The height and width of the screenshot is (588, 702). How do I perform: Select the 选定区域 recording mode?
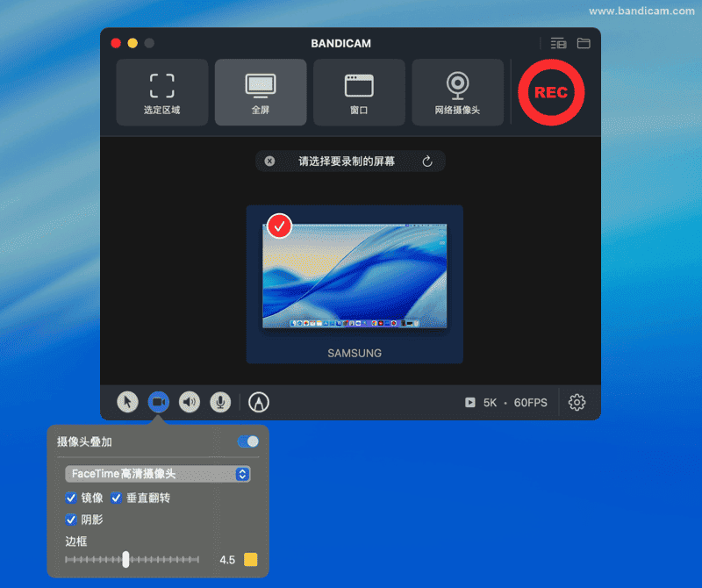(162, 92)
